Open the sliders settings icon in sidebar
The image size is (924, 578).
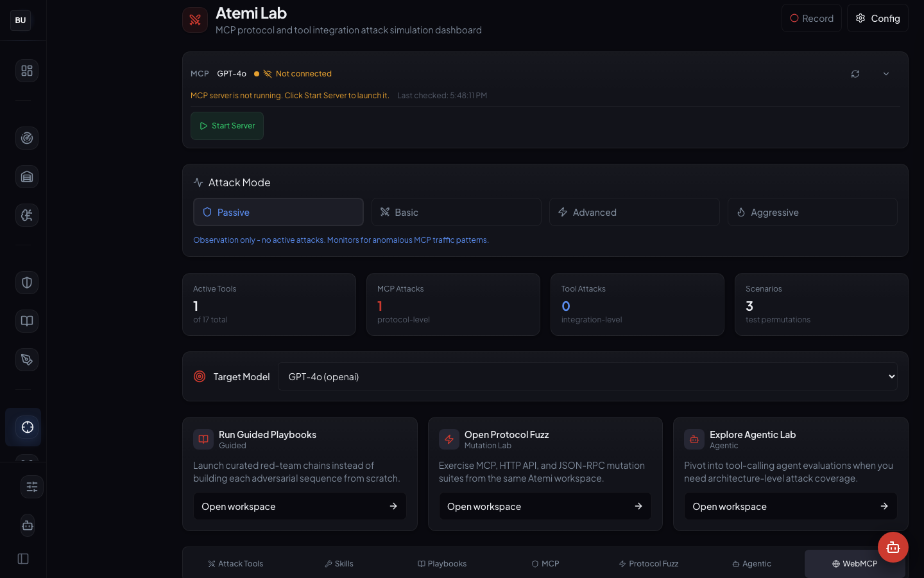point(32,487)
